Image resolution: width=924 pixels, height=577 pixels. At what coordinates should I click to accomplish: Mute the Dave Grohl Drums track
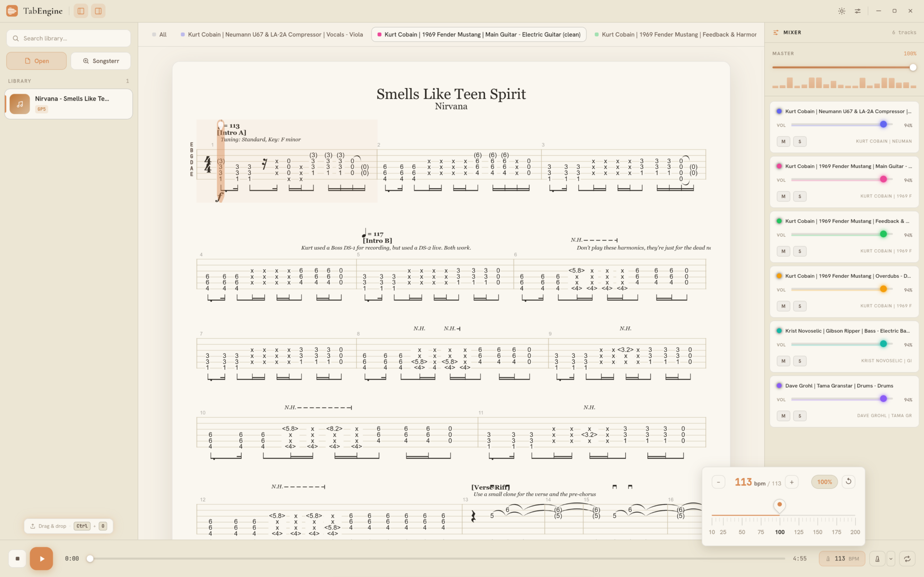coord(783,416)
